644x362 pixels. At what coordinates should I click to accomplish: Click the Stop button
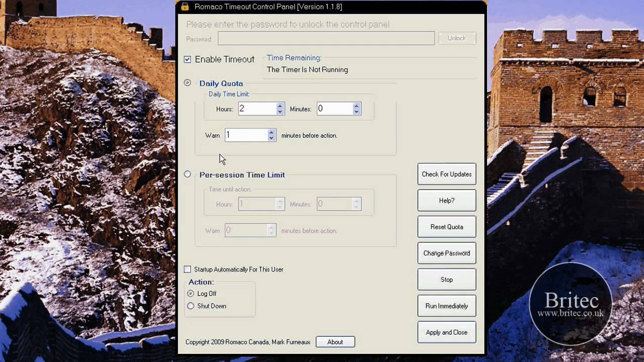tap(447, 280)
